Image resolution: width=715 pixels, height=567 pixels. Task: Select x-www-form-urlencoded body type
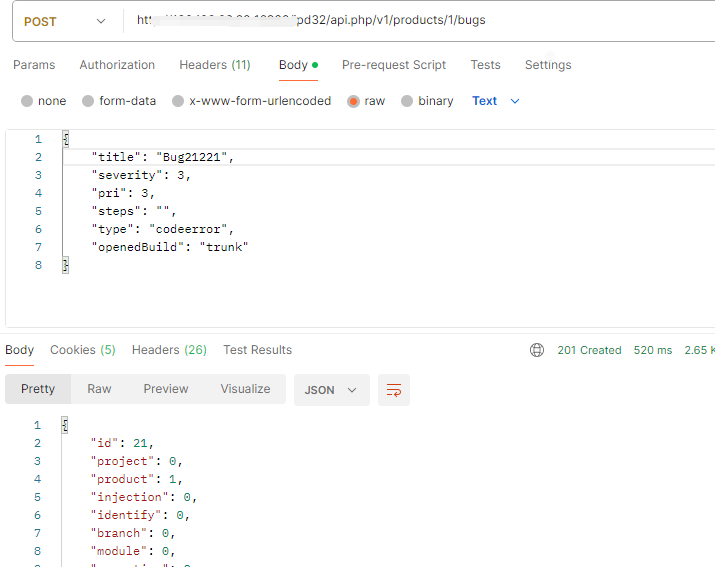[x=178, y=101]
